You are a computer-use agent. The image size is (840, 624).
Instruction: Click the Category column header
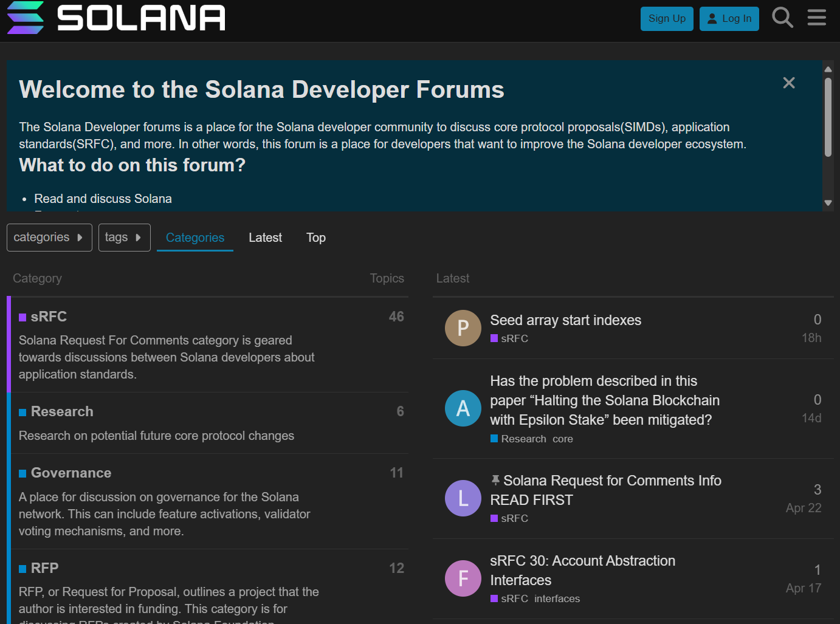pos(37,278)
